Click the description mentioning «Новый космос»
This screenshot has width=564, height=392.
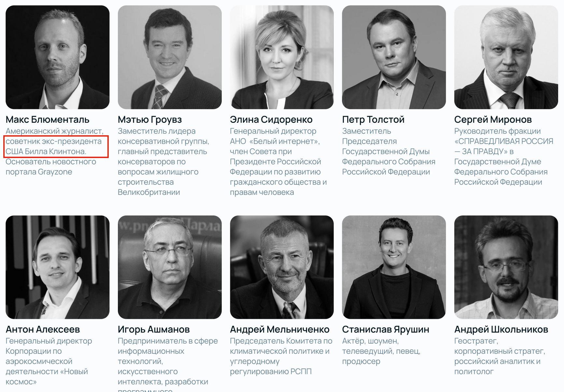49,361
